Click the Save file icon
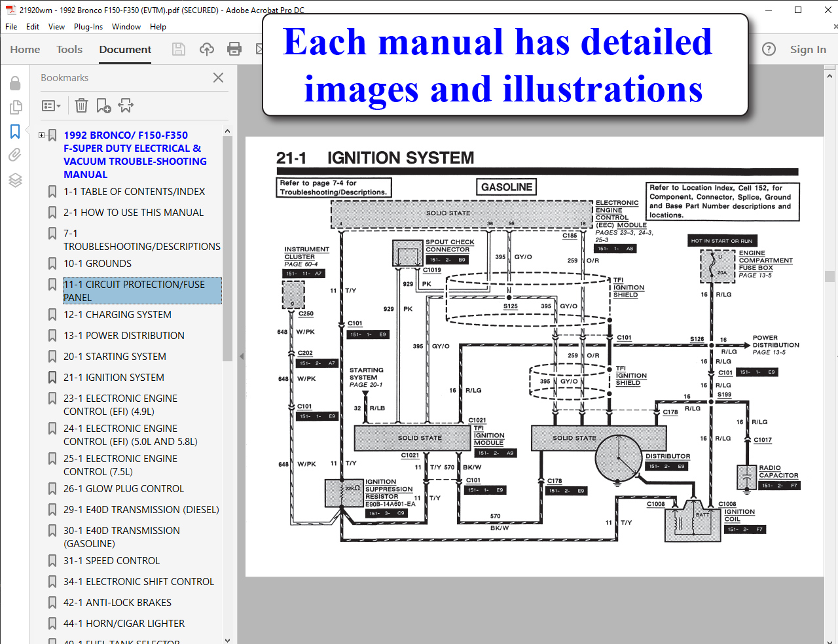 (178, 49)
